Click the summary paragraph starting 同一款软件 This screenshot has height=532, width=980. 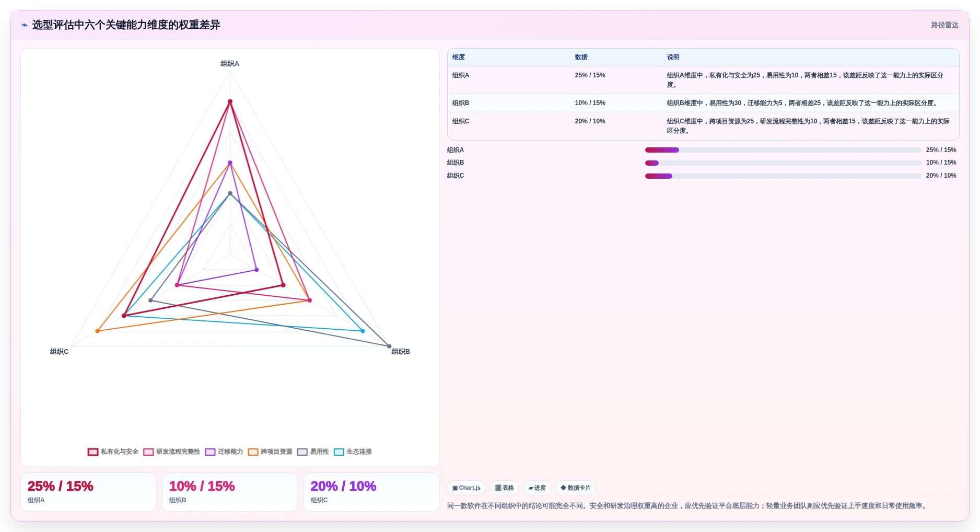click(687, 506)
